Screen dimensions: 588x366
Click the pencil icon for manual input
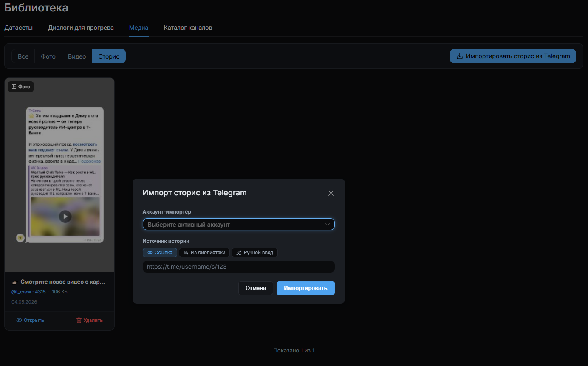(x=238, y=253)
